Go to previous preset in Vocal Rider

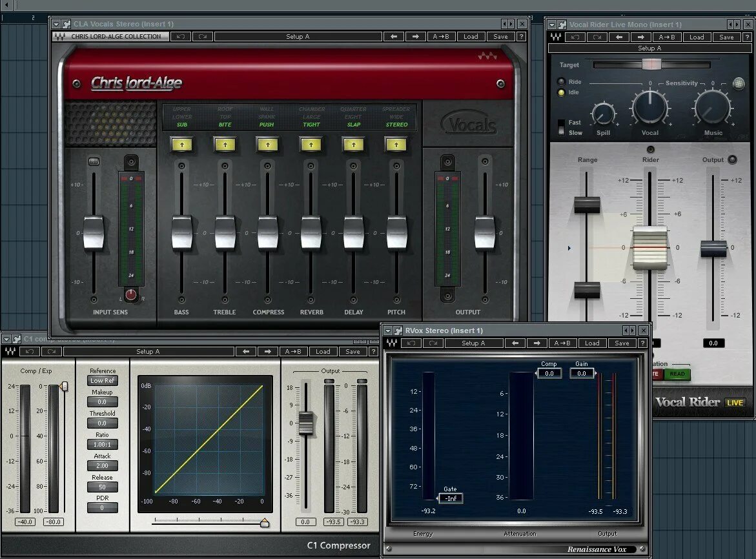(x=619, y=37)
